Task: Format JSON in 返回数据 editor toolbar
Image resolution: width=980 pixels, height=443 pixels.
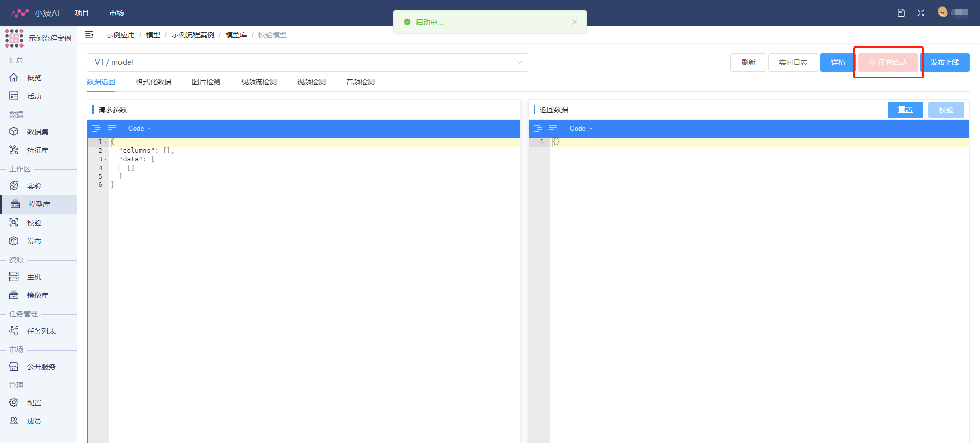Action: pyautogui.click(x=537, y=128)
